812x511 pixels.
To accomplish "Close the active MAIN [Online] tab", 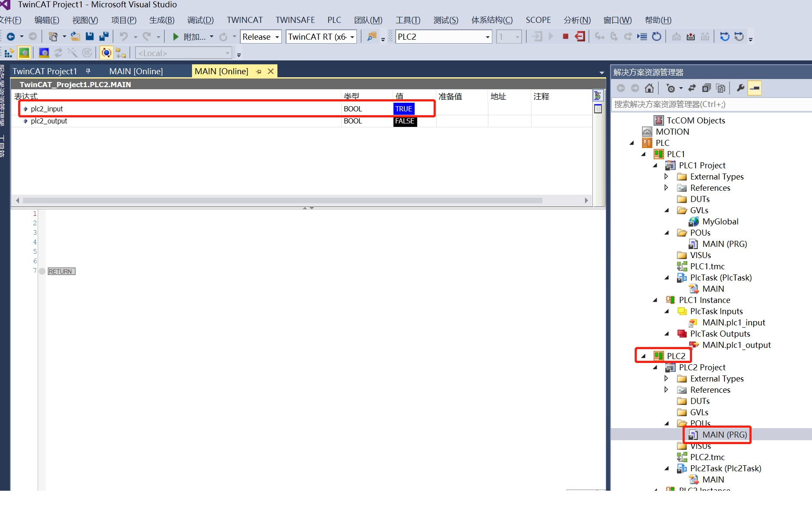I will coord(271,71).
